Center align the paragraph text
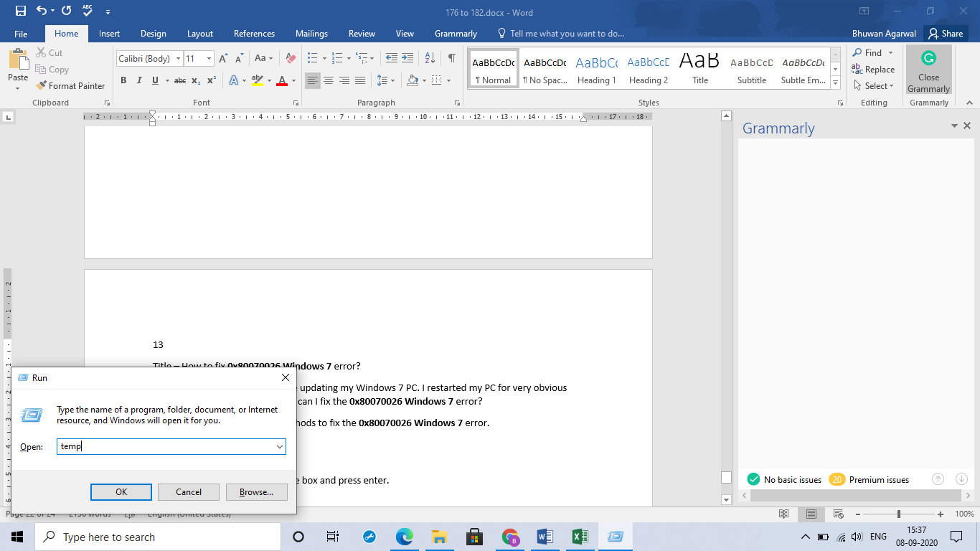The width and height of the screenshot is (980, 551). point(329,80)
